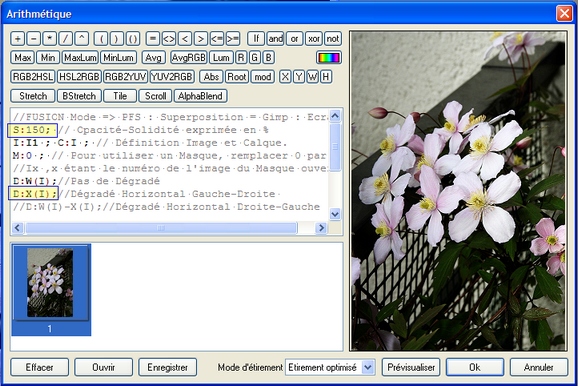
Task: Insert the B channel function
Action: coord(268,58)
